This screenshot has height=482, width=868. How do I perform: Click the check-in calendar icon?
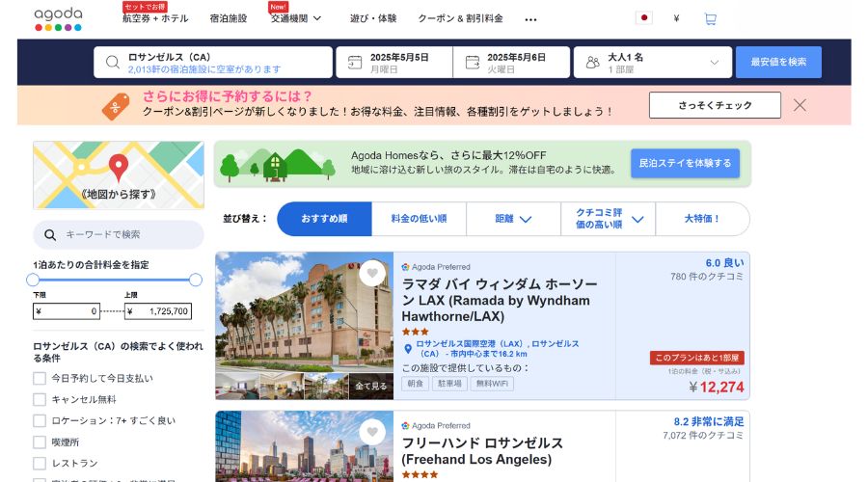click(355, 62)
